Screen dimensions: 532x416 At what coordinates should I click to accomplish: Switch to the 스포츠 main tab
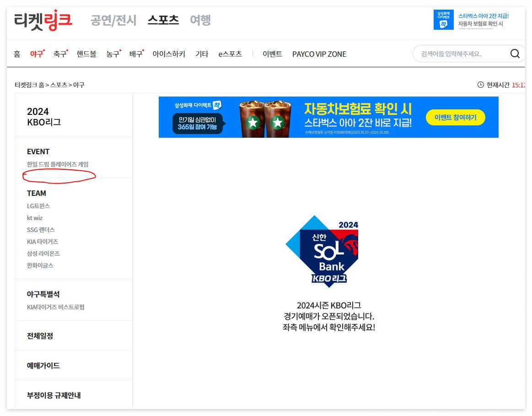pos(162,20)
